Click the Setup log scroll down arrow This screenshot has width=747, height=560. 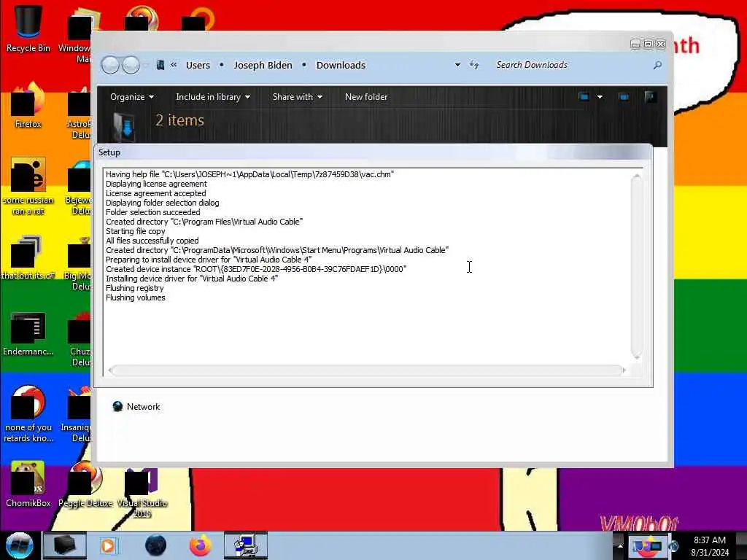pos(636,357)
